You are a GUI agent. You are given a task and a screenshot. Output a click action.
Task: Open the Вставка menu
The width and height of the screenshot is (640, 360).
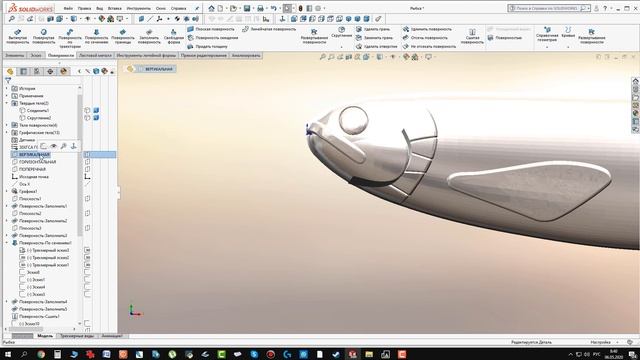click(115, 8)
